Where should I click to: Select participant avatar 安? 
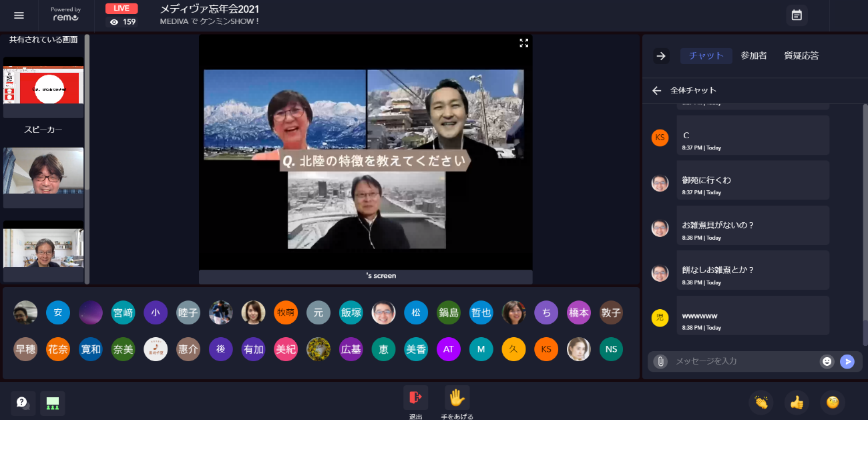pyautogui.click(x=58, y=312)
